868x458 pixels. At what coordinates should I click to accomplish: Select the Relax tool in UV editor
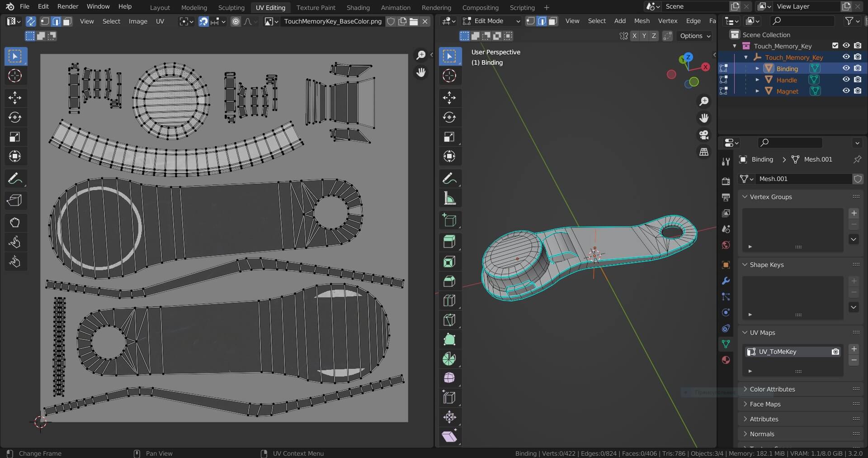15,242
